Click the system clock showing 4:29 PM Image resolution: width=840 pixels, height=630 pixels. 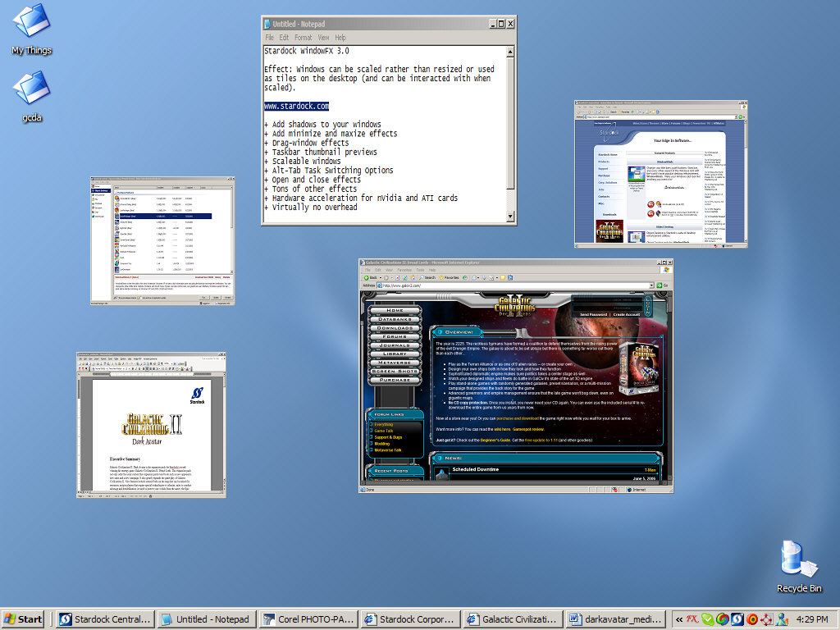tap(812, 619)
